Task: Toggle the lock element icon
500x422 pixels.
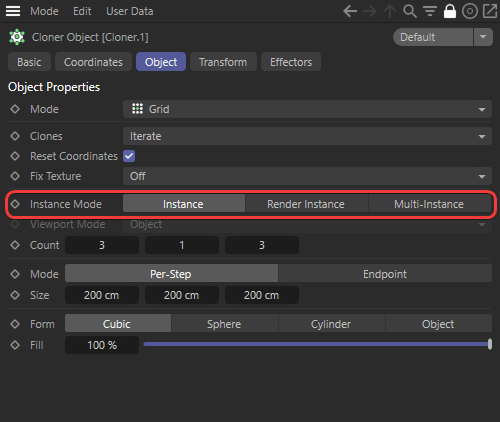Action: click(x=450, y=11)
